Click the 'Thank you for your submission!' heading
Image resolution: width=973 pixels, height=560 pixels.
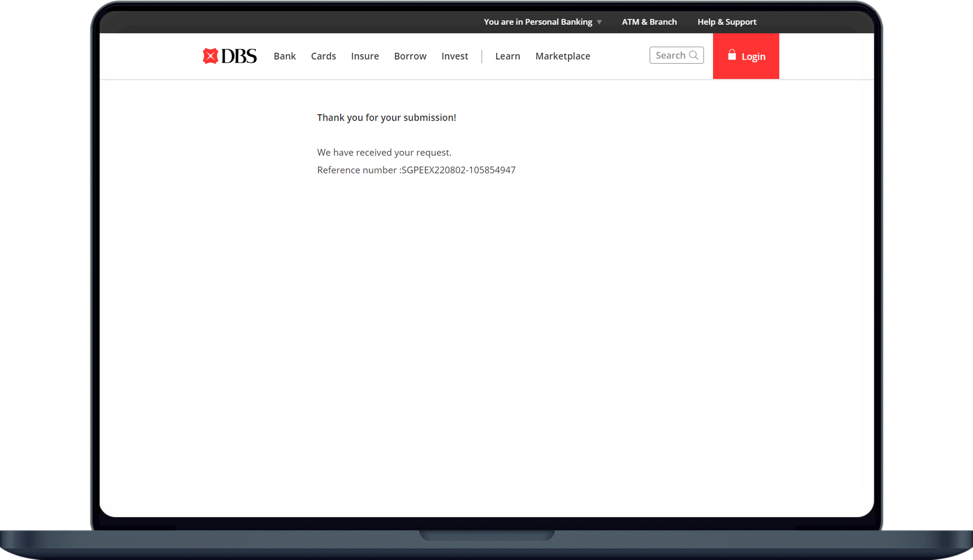click(386, 118)
